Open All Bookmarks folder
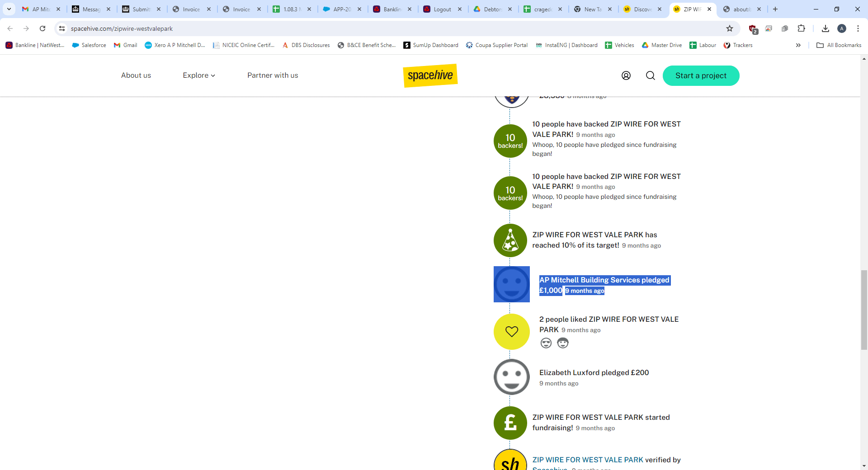This screenshot has height=470, width=868. [x=839, y=45]
